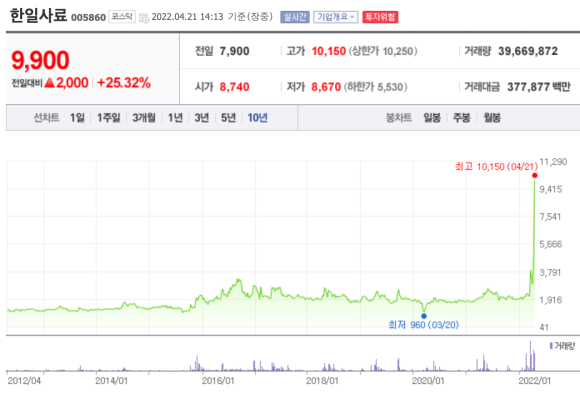580x394 pixels.
Task: Click the 2022/01 axis label
Action: coord(535,381)
